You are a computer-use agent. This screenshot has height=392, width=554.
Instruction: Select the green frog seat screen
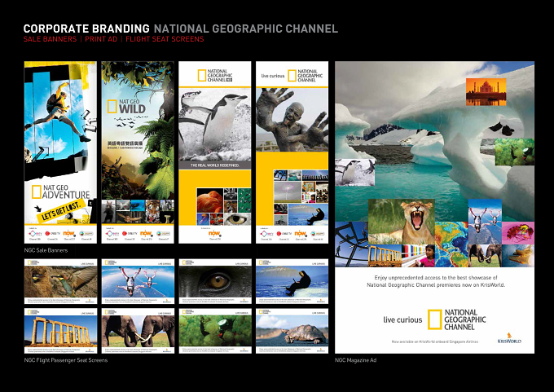point(215,331)
